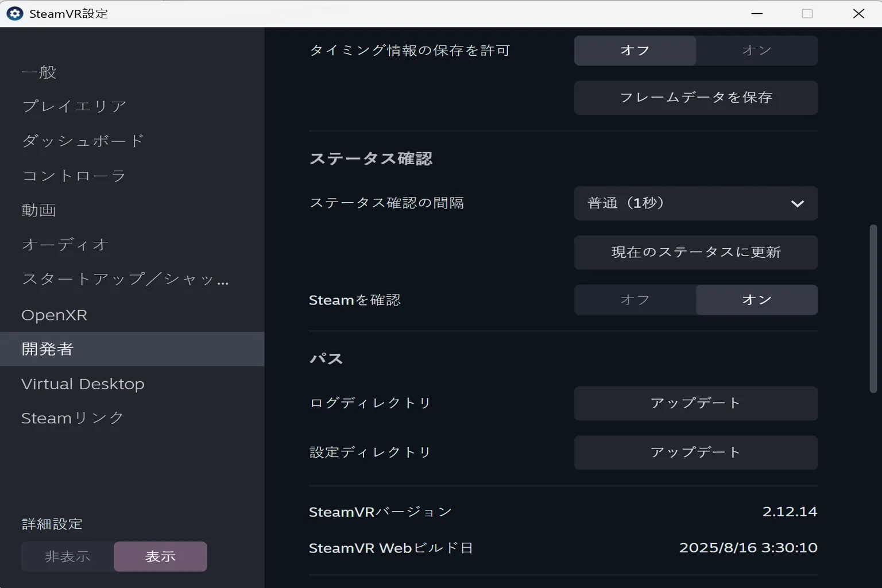The width and height of the screenshot is (882, 588).
Task: Click アップデート for 設定ディレクトリ
Action: (x=696, y=452)
